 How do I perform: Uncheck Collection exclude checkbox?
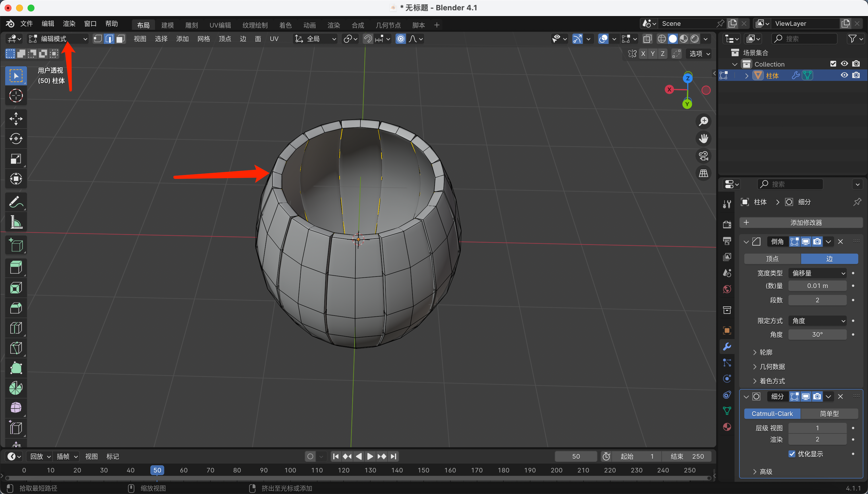coord(833,64)
